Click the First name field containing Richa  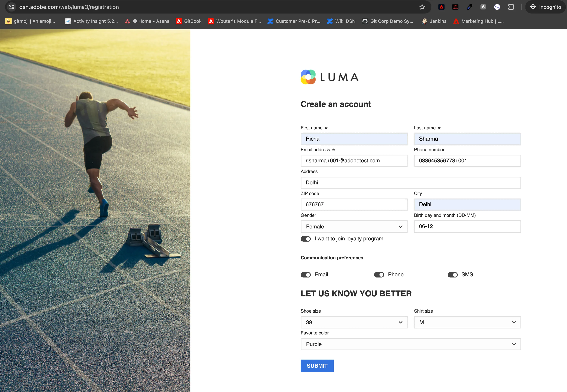(x=354, y=139)
